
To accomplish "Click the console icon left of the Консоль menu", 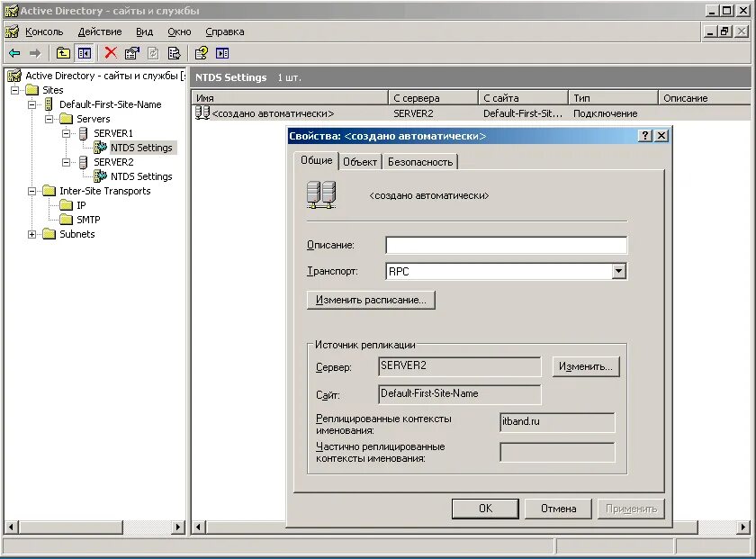I will [12, 32].
